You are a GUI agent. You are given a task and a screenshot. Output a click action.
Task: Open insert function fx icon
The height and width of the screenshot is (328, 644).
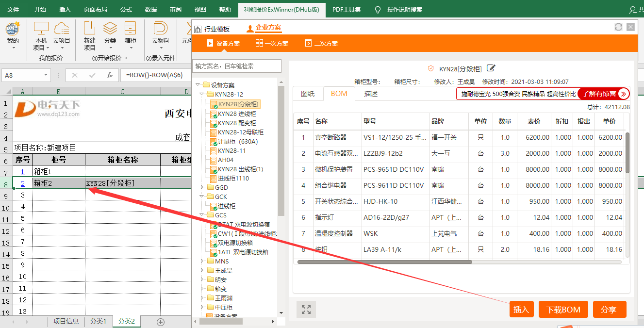point(110,75)
